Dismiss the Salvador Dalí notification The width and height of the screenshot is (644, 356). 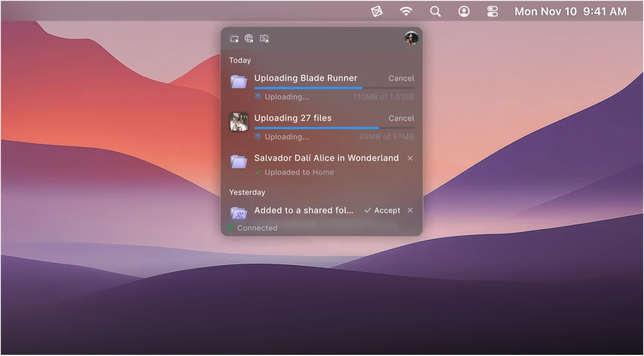click(410, 158)
